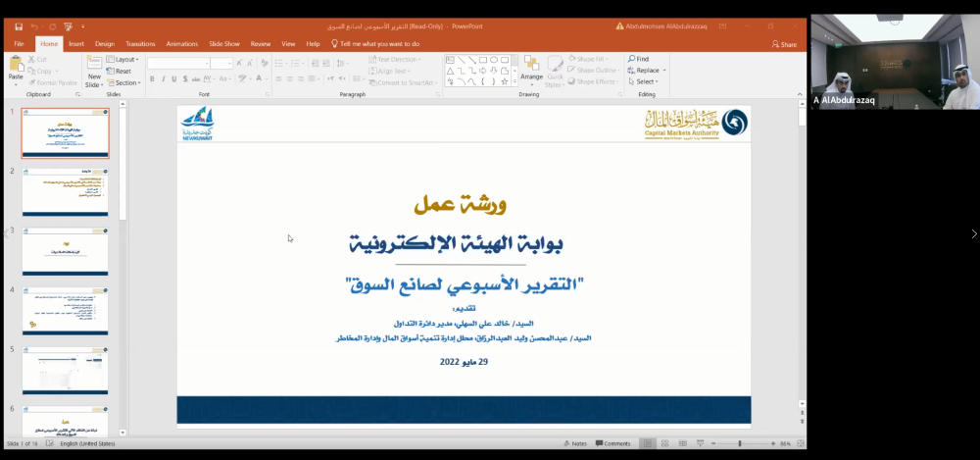980x460 pixels.
Task: Toggle the Notes pane
Action: point(575,443)
